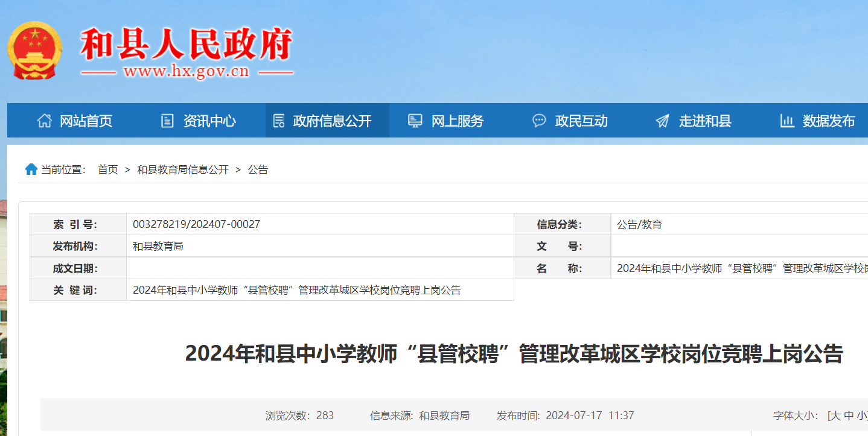868x436 pixels.
Task: Click the icon beside 政府信息公开
Action: click(278, 121)
